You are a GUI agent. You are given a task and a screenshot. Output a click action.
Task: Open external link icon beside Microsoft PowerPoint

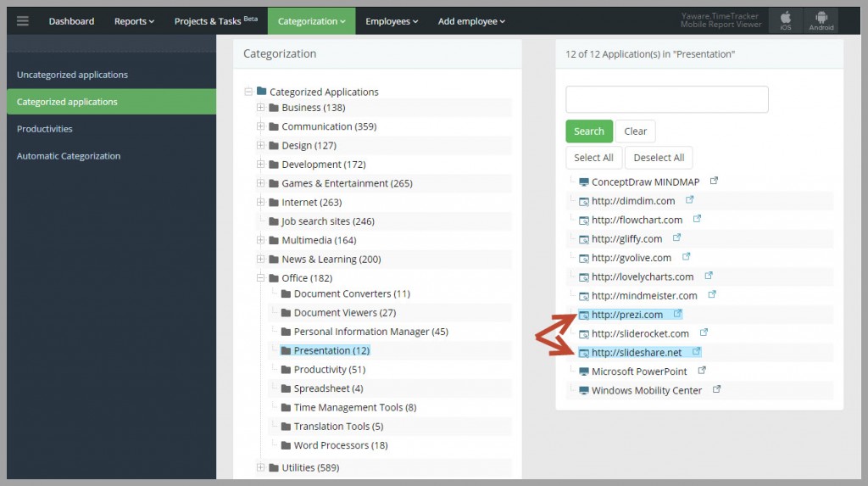(x=702, y=370)
